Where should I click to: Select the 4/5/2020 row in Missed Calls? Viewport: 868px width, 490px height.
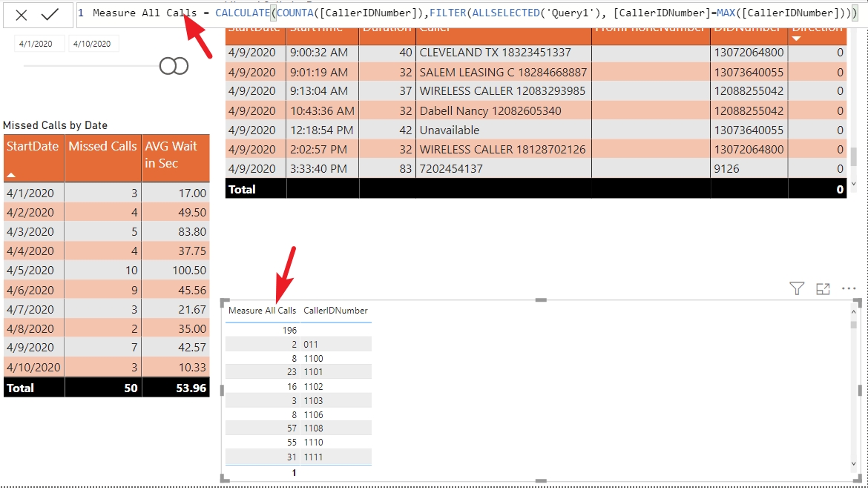[x=106, y=271]
